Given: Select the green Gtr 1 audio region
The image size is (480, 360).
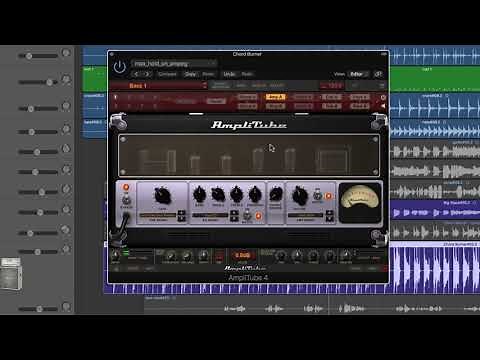Looking at the screenshot, I should click(434, 79).
